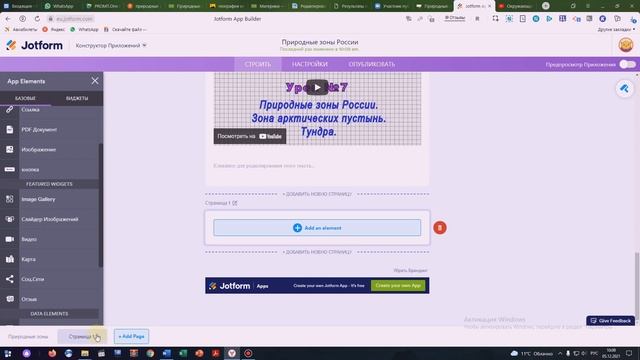Click Убрать брендинг link

click(x=410, y=270)
